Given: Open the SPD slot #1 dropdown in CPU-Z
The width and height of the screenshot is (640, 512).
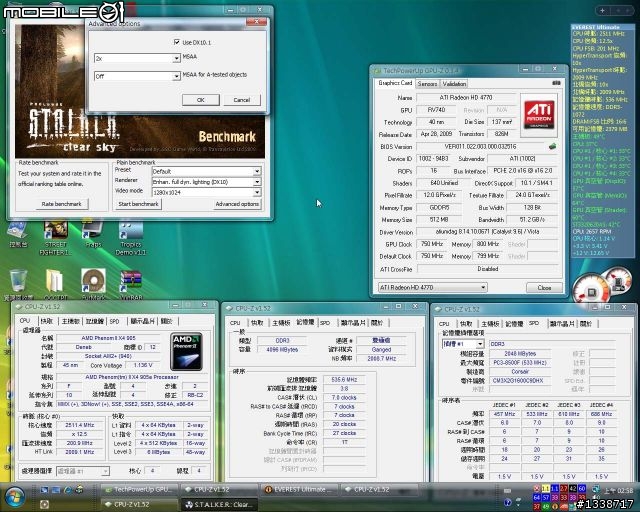Looking at the screenshot, I should click(x=463, y=344).
